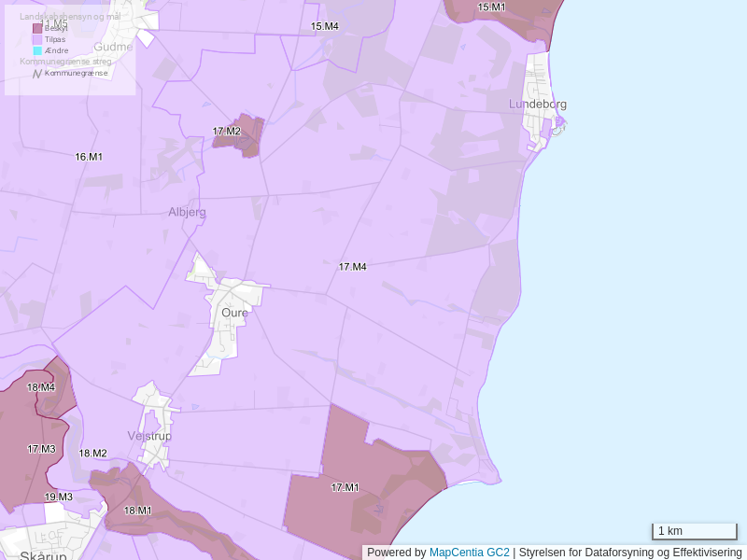Open the MapCentia GC2 link

click(x=469, y=553)
